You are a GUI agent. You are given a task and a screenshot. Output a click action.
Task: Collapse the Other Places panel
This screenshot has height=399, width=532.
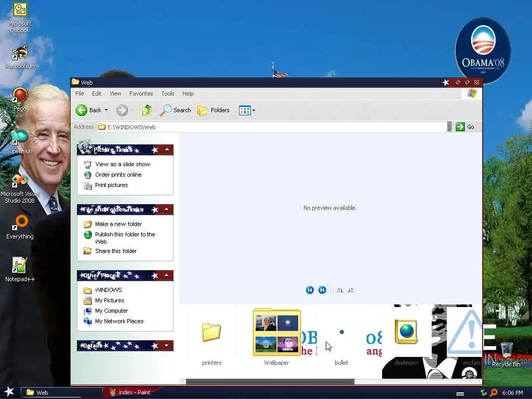[167, 275]
